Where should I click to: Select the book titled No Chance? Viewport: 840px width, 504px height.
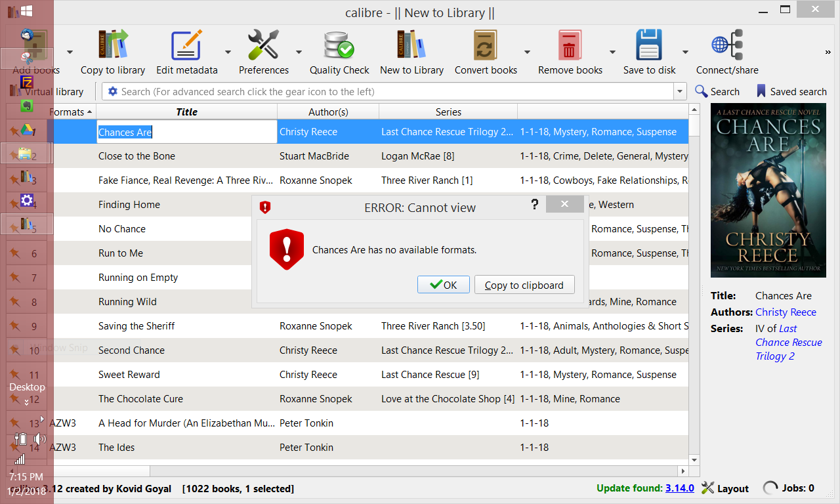click(122, 229)
